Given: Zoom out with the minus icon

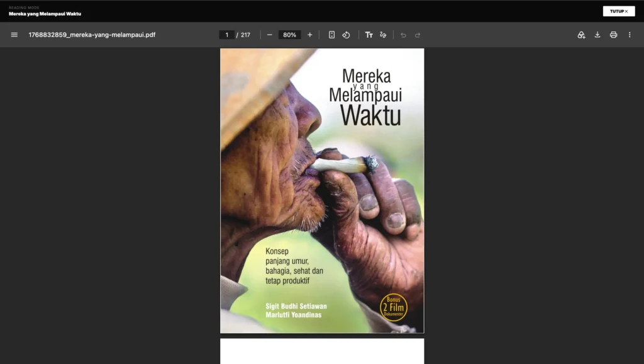Looking at the screenshot, I should click(x=269, y=35).
